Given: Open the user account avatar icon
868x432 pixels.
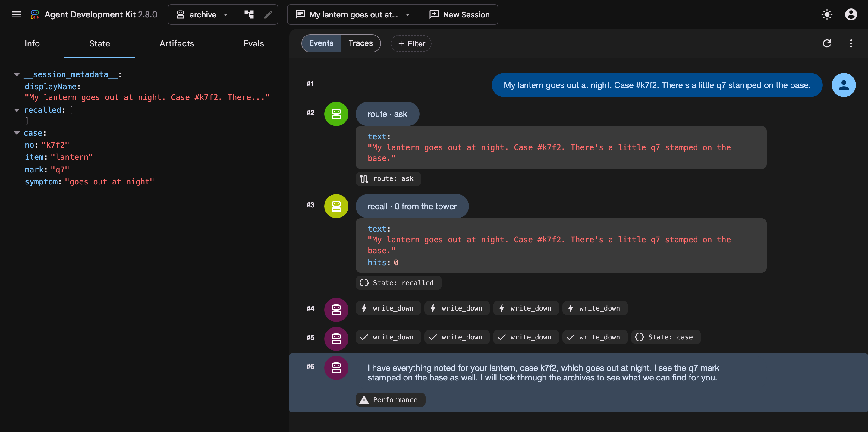Looking at the screenshot, I should coord(851,14).
